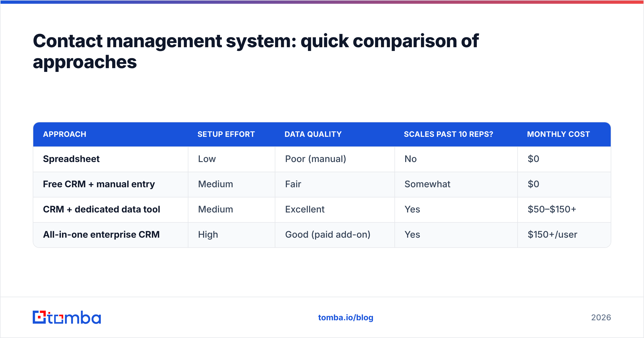The width and height of the screenshot is (644, 338).
Task: Select the All-in-one enterprise CRM label
Action: click(101, 234)
